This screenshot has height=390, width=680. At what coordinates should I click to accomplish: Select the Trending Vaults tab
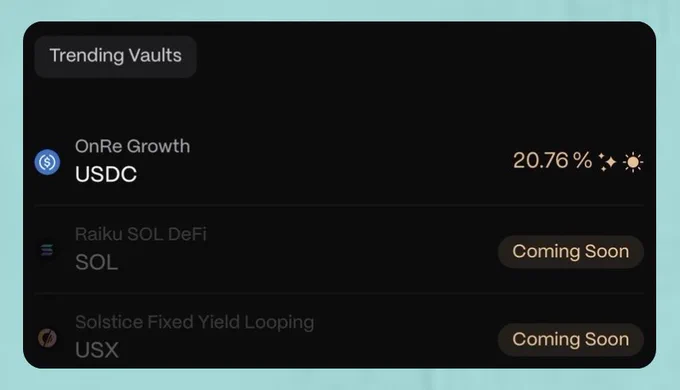pyautogui.click(x=115, y=56)
